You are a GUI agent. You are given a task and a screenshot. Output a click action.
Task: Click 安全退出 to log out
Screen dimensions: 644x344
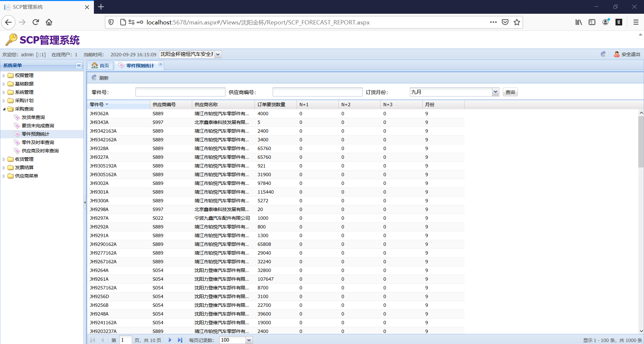627,54
